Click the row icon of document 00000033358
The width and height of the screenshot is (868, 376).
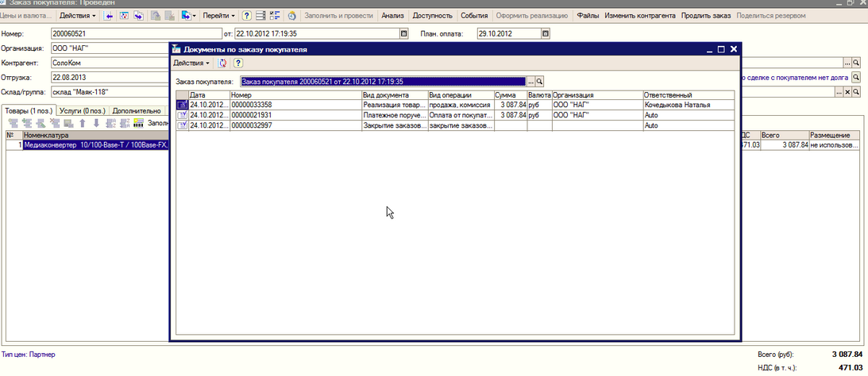(x=182, y=105)
